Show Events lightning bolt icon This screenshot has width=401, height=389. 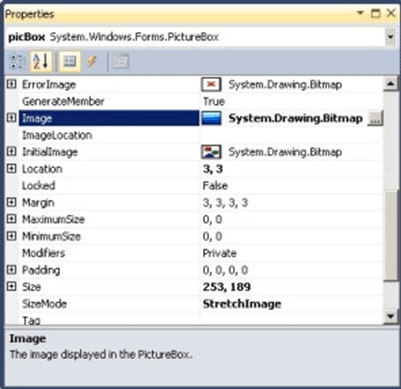(92, 62)
